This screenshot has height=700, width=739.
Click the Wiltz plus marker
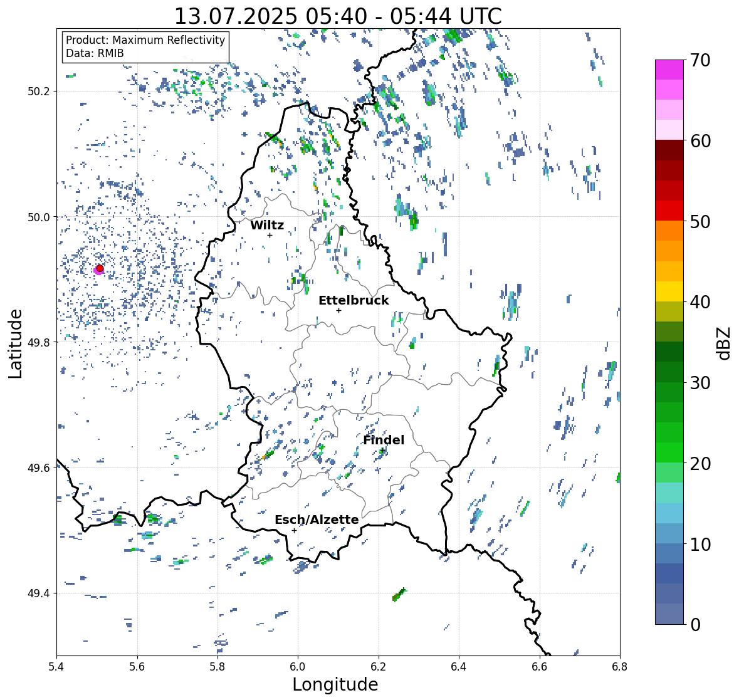pos(270,235)
